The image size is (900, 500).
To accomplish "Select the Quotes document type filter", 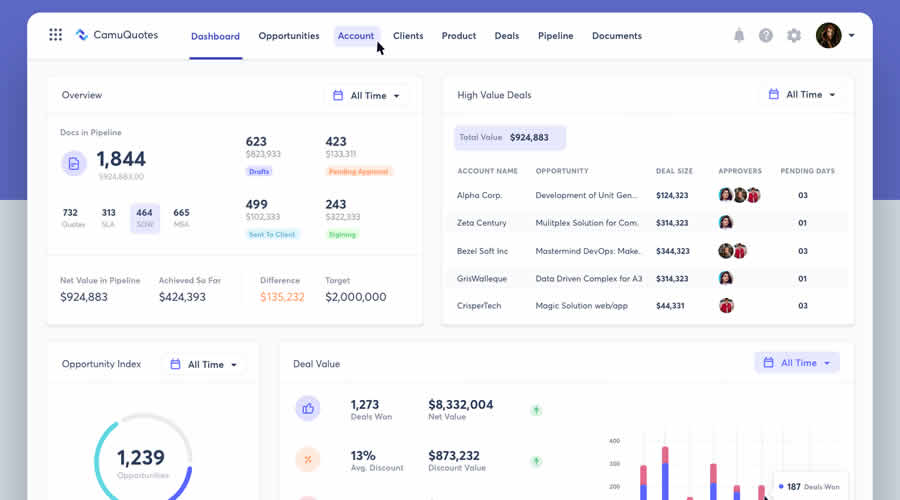I will (x=70, y=217).
